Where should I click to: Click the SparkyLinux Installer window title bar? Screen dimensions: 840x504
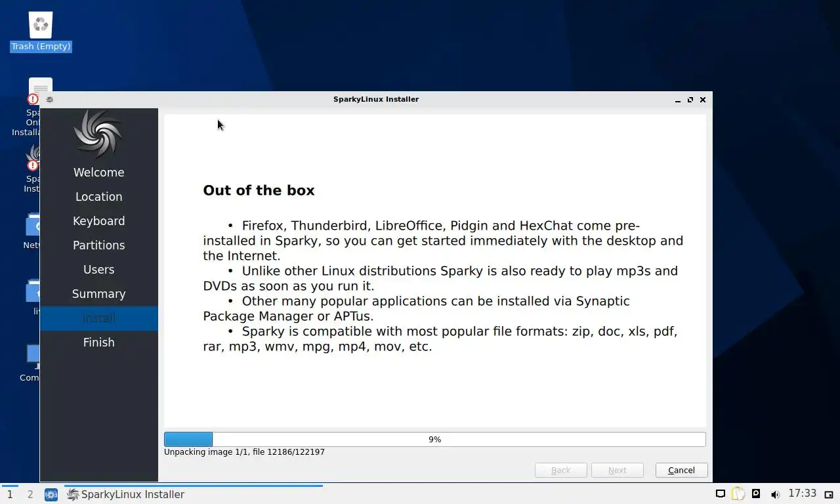[376, 100]
